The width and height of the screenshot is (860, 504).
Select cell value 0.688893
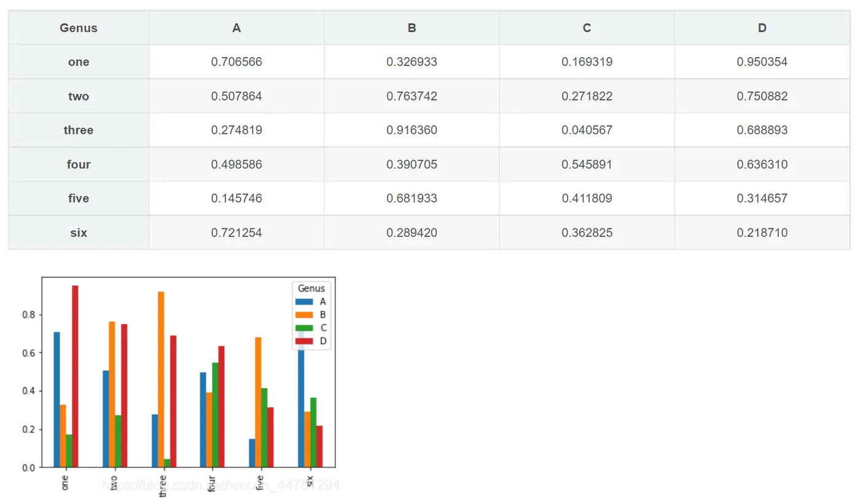[x=762, y=130]
